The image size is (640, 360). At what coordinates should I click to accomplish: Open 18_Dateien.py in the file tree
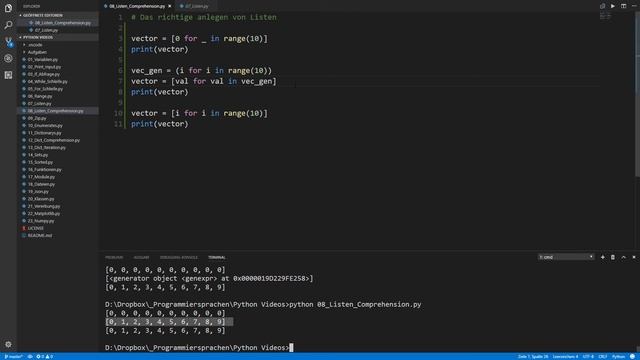[x=58, y=184]
